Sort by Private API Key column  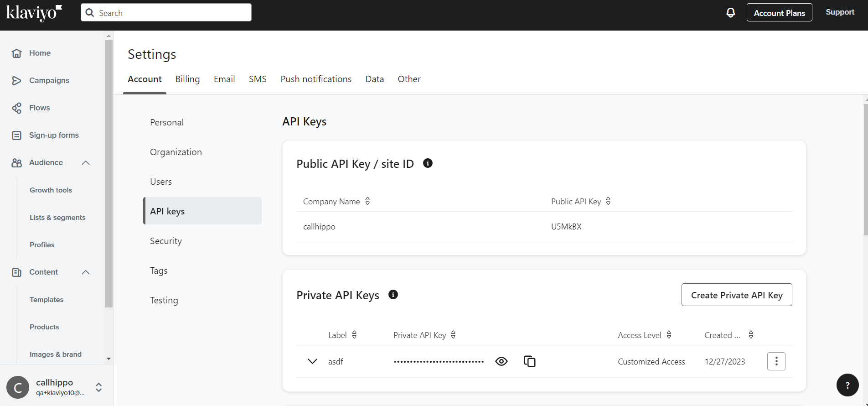[x=453, y=335]
